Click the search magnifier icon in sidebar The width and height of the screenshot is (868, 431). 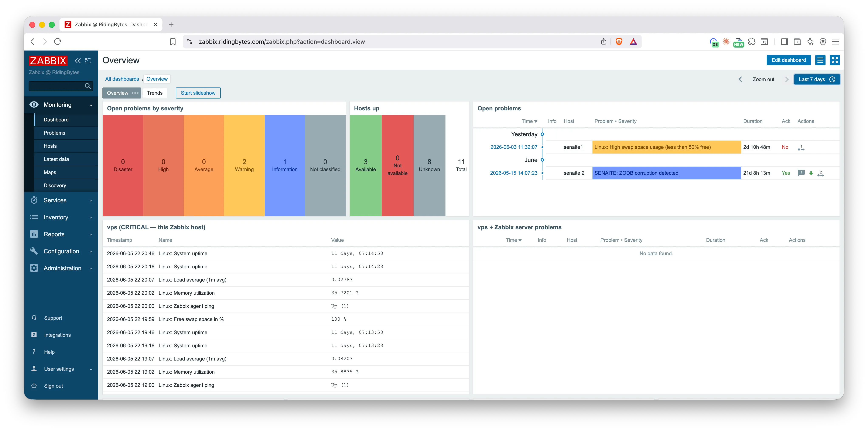(x=88, y=86)
